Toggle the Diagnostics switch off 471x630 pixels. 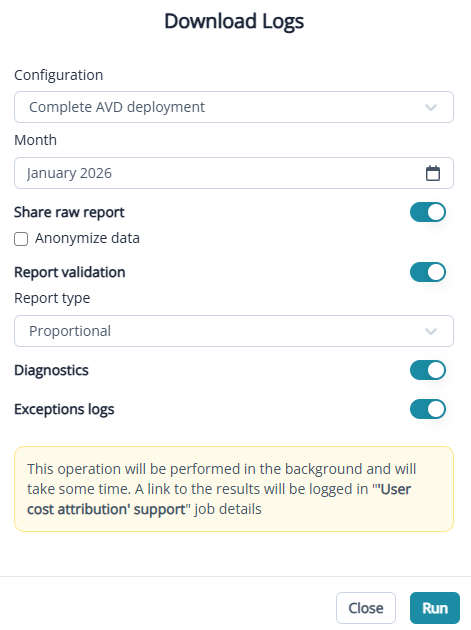pos(428,370)
